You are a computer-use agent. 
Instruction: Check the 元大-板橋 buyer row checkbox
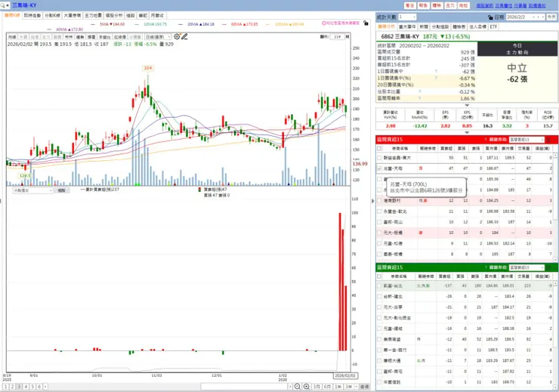tap(379, 233)
